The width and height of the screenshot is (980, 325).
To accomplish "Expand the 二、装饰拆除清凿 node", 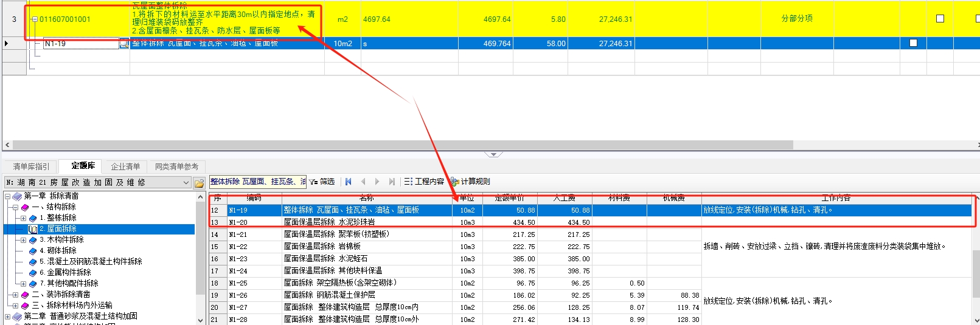I will (x=15, y=295).
